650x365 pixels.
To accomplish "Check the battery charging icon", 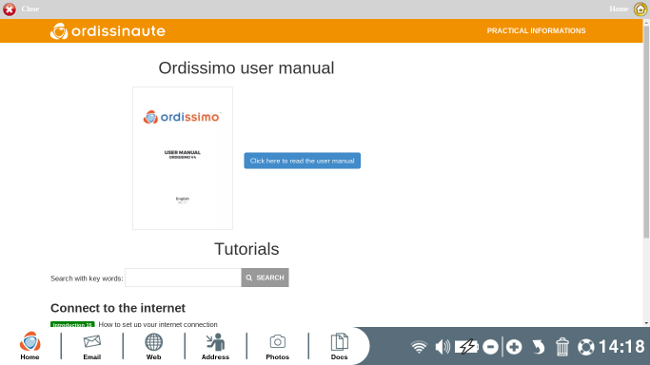I will click(x=467, y=347).
